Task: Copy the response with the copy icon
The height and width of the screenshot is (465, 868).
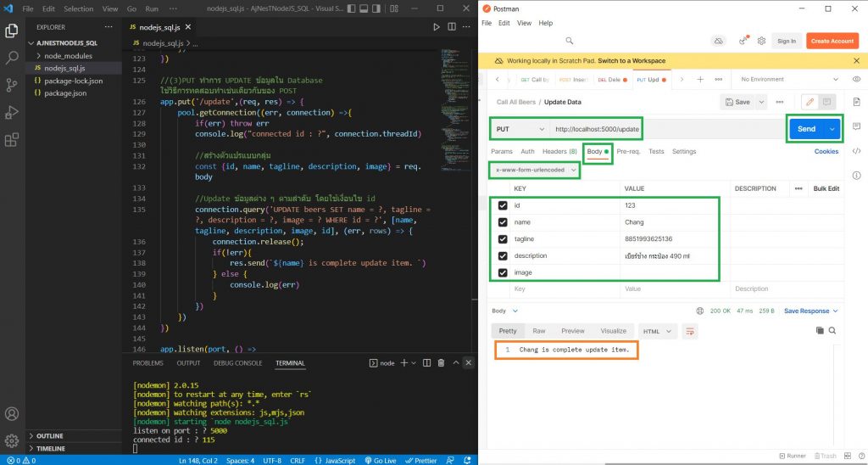Action: [x=820, y=331]
